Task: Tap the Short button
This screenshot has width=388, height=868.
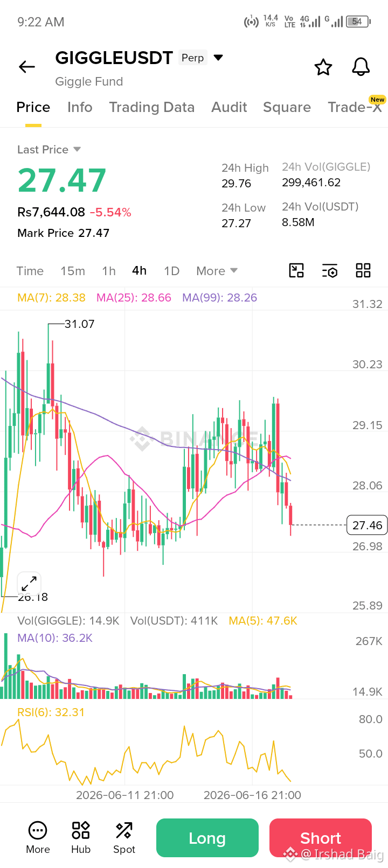Action: tap(321, 838)
